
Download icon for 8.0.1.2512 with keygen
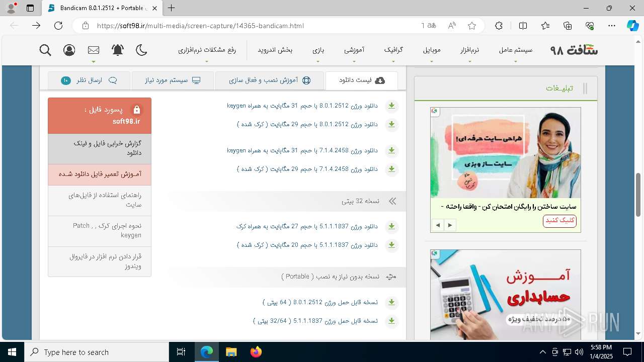(x=391, y=106)
